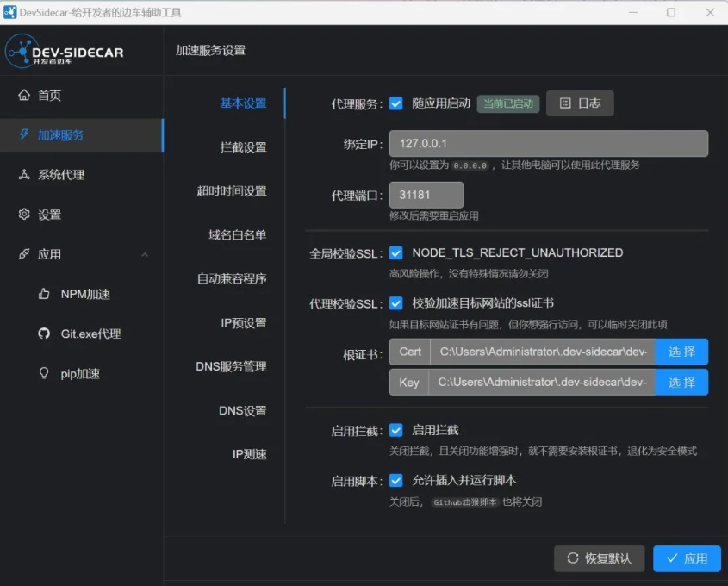Click the log icon in 日志 button
728x586 pixels.
point(565,103)
